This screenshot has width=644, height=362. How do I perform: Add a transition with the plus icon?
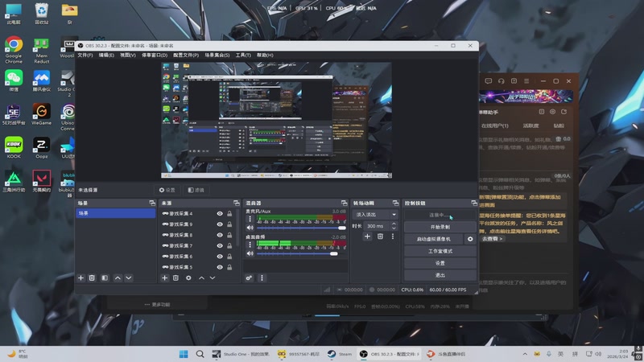pyautogui.click(x=367, y=236)
